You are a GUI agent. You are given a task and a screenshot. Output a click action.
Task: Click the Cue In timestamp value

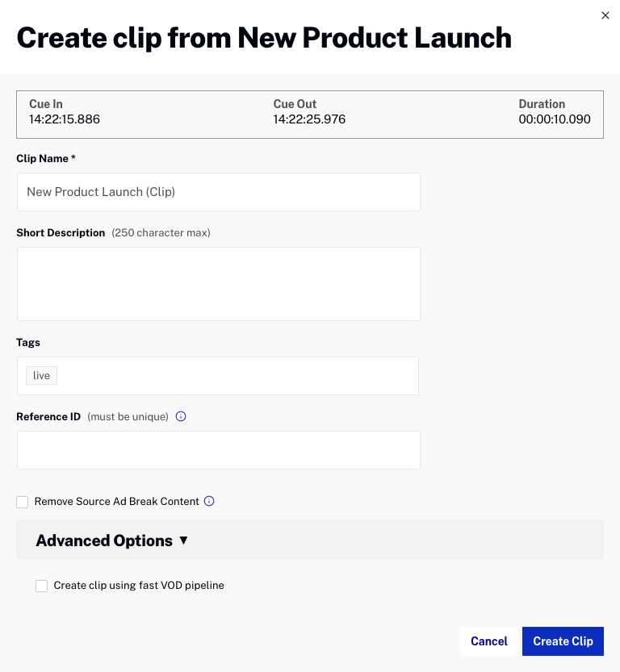pyautogui.click(x=65, y=119)
